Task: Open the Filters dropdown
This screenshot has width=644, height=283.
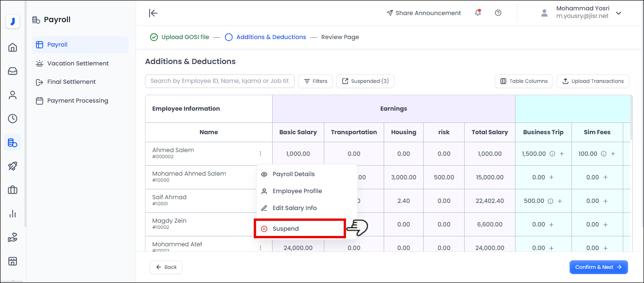Action: coord(315,81)
